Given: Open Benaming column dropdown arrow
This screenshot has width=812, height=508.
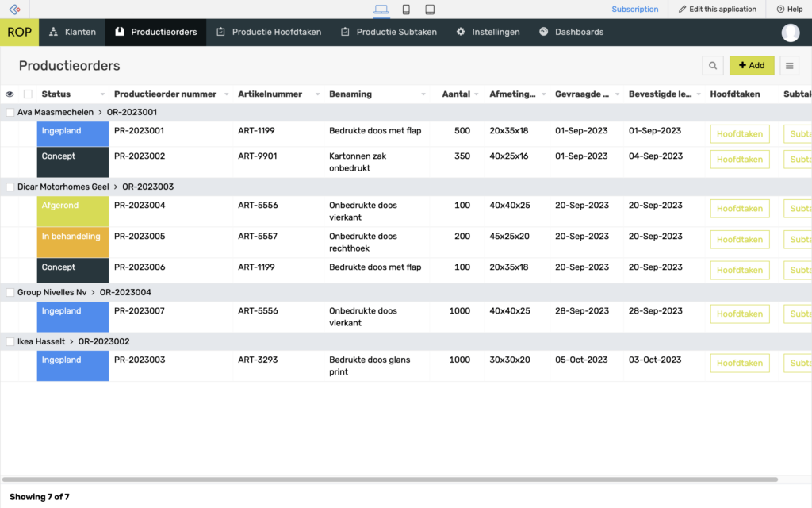Looking at the screenshot, I should tap(423, 94).
